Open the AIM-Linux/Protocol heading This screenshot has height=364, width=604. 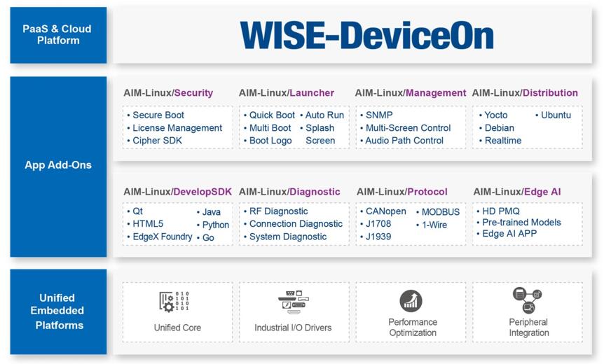[x=401, y=192]
